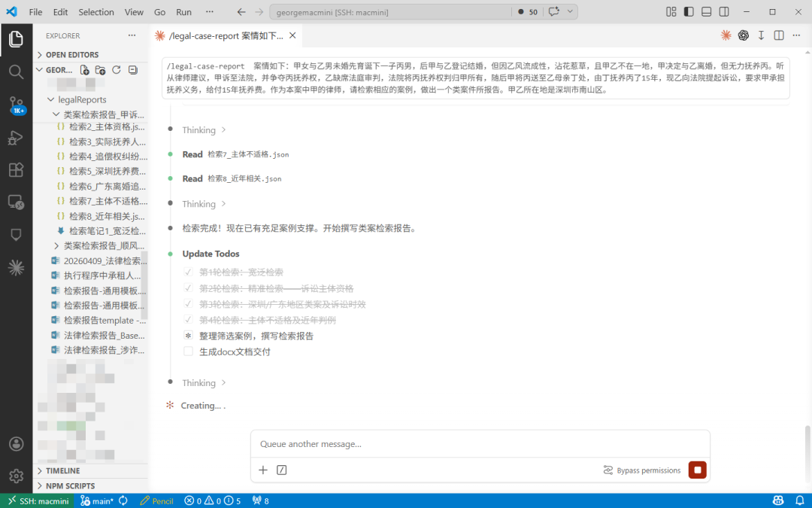Open the Selection menu
Image resolution: width=812 pixels, height=508 pixels.
coord(96,12)
